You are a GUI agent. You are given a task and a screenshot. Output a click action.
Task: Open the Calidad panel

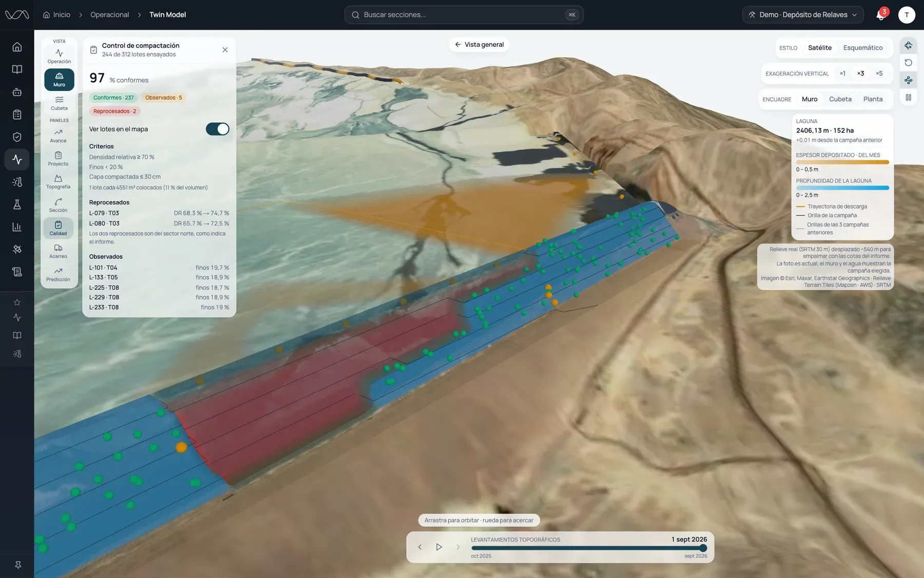pos(58,228)
